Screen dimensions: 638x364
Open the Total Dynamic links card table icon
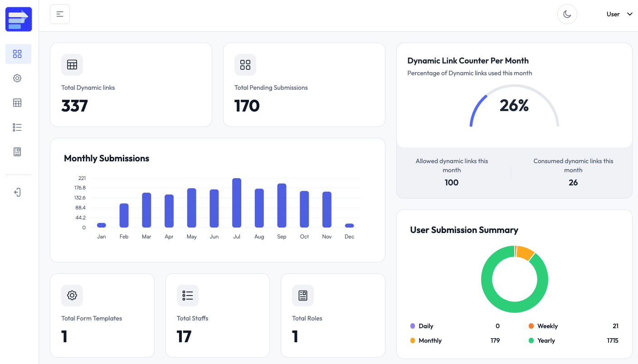click(72, 65)
